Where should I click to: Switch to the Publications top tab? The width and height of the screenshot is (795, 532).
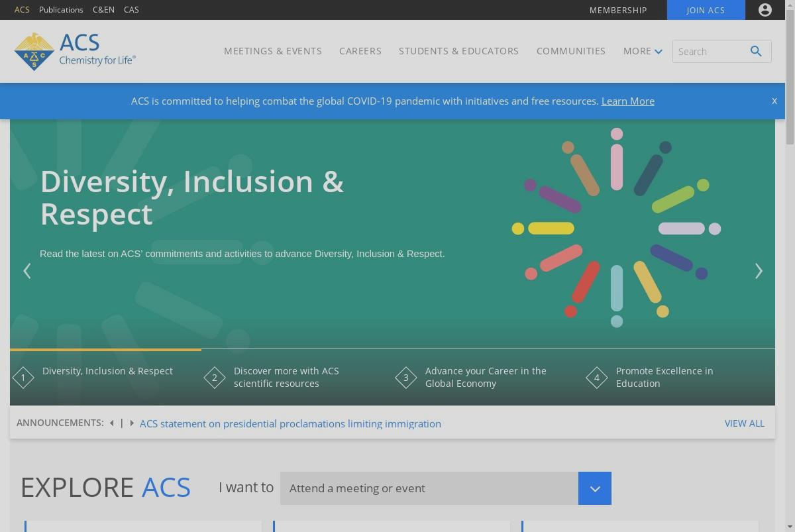click(61, 10)
